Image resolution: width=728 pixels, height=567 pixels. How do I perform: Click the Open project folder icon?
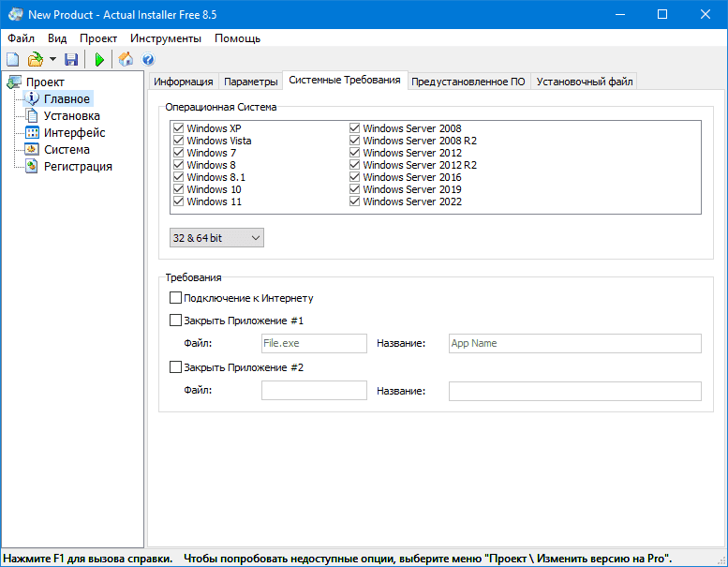(36, 59)
